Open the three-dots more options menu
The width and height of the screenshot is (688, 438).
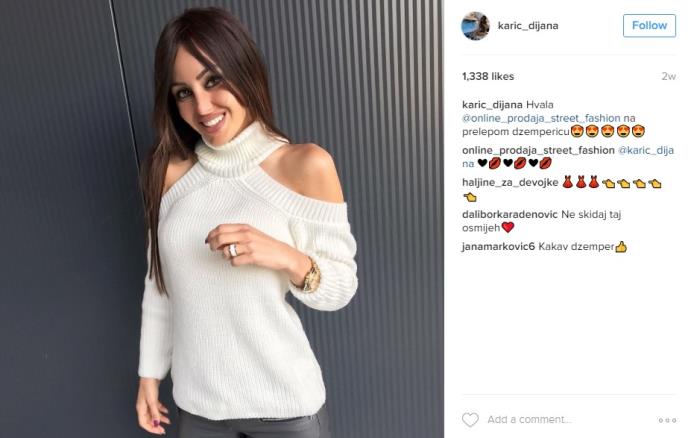coord(667,420)
